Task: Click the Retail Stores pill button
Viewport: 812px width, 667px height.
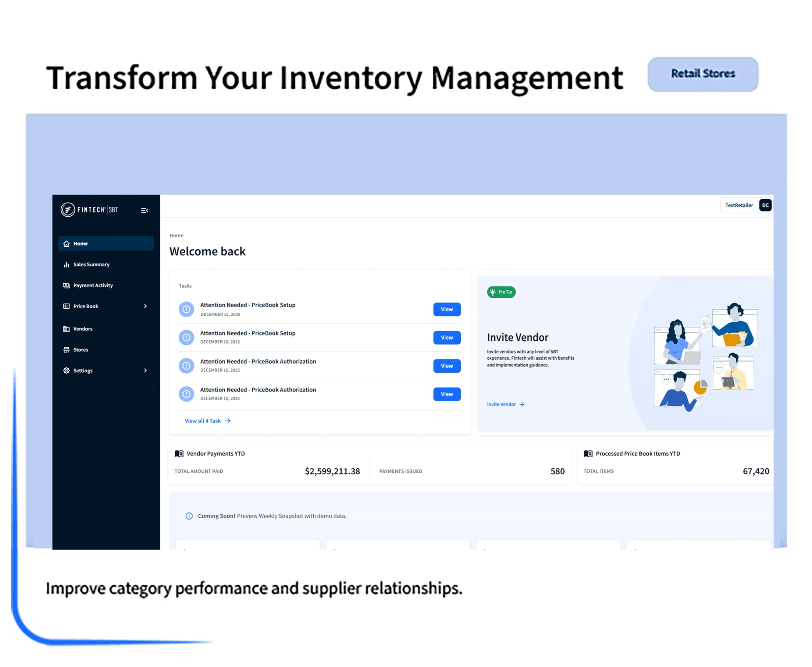Action: [702, 74]
